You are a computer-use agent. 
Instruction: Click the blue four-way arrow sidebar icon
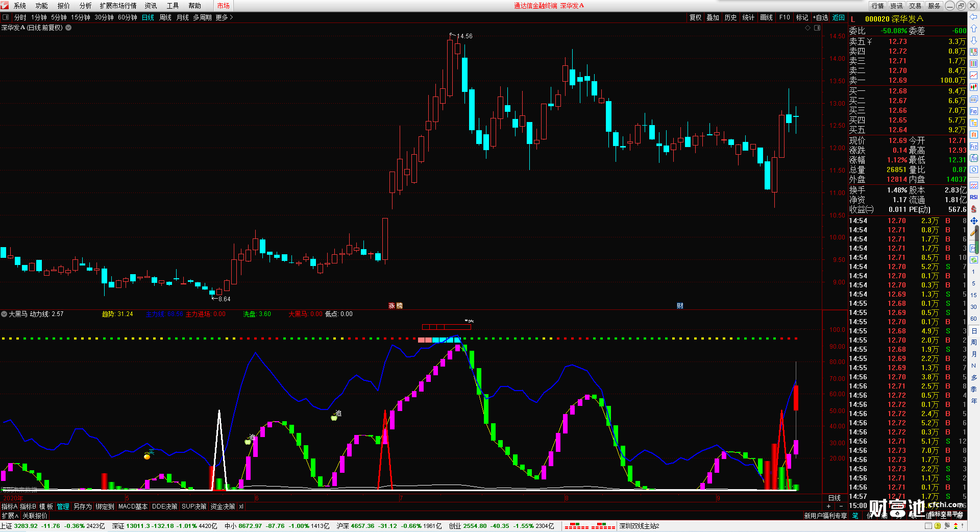tap(974, 221)
